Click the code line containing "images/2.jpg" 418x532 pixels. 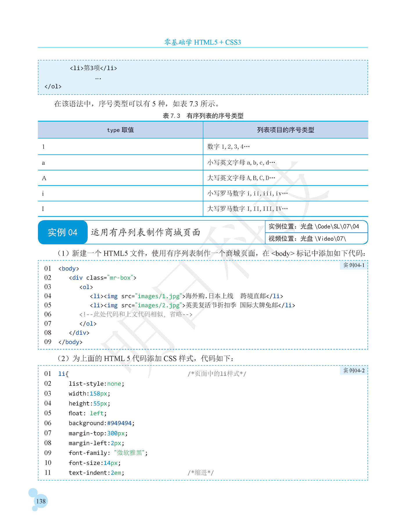pos(192,305)
